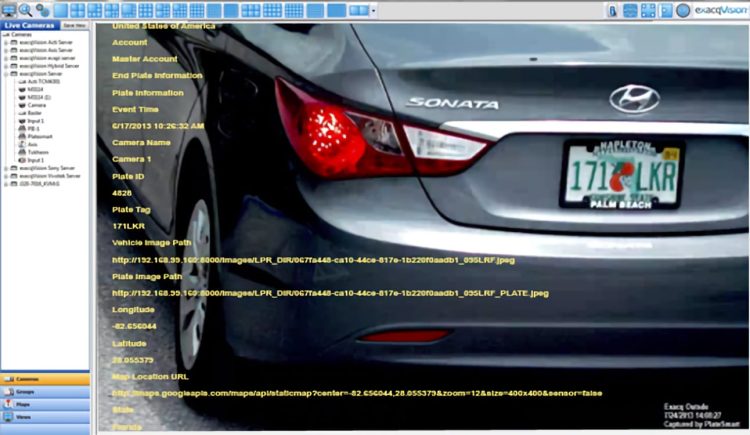Click the '171LKR' plate tag value

pos(128,226)
